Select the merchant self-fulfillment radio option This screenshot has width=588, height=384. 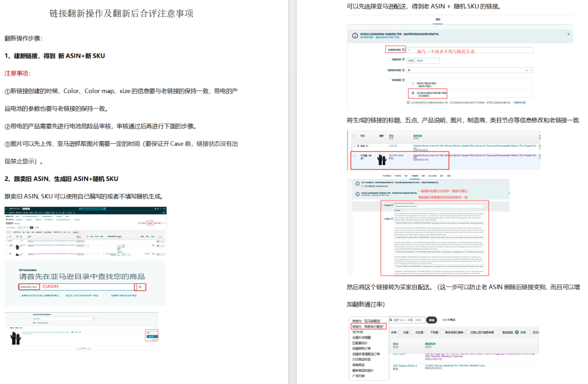(x=413, y=83)
